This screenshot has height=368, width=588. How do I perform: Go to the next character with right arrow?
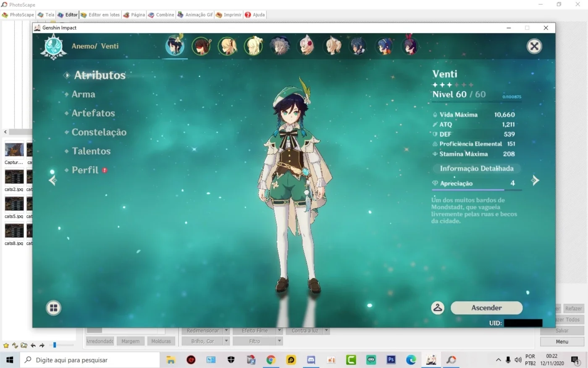click(535, 180)
